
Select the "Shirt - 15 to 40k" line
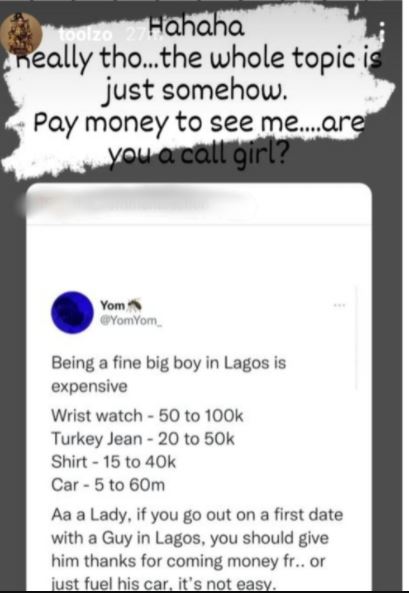[114, 462]
